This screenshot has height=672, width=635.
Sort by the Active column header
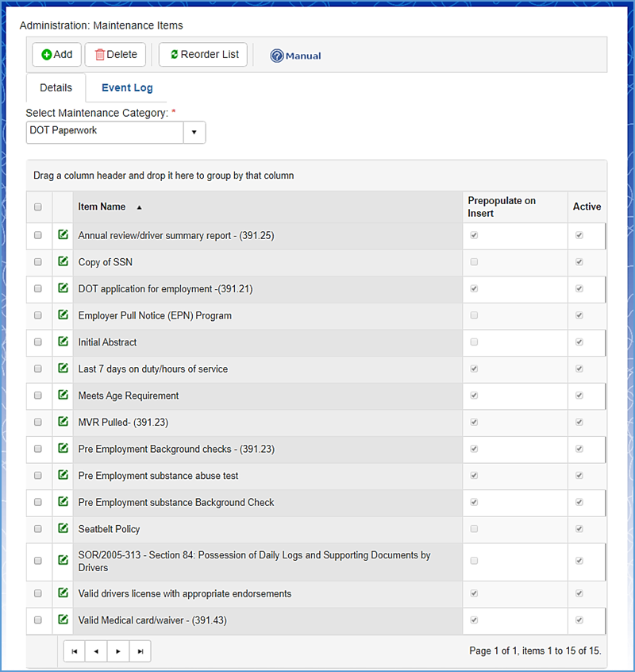[x=587, y=207]
